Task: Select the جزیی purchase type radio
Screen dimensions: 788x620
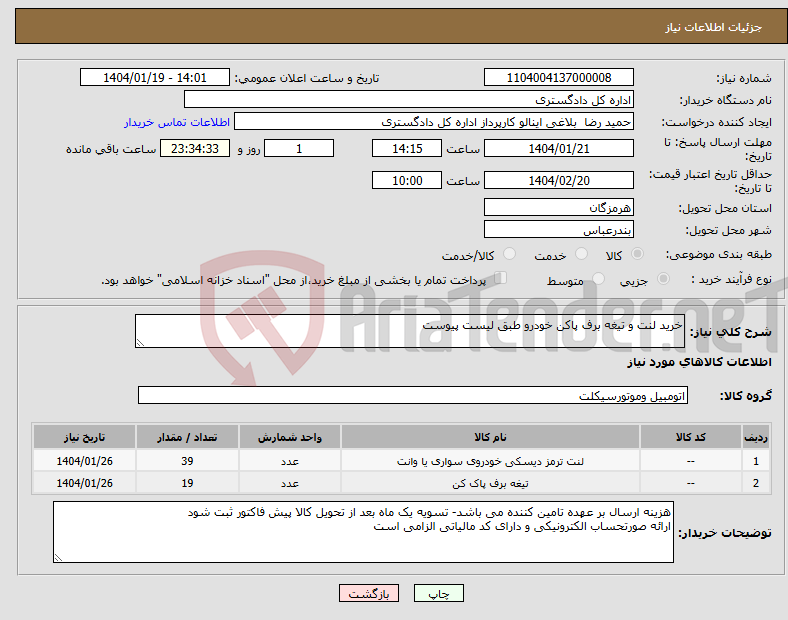Action: 663,279
